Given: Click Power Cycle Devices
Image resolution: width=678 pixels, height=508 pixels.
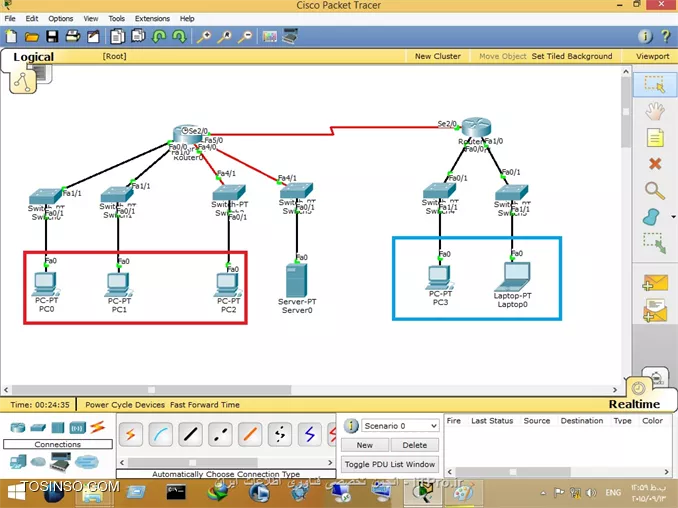Looking at the screenshot, I should [x=125, y=405].
